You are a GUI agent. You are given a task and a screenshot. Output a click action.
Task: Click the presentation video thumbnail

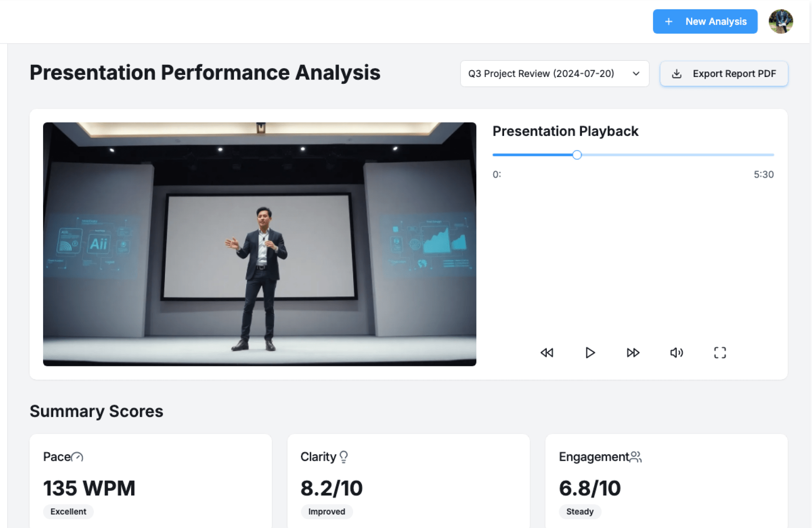(259, 244)
